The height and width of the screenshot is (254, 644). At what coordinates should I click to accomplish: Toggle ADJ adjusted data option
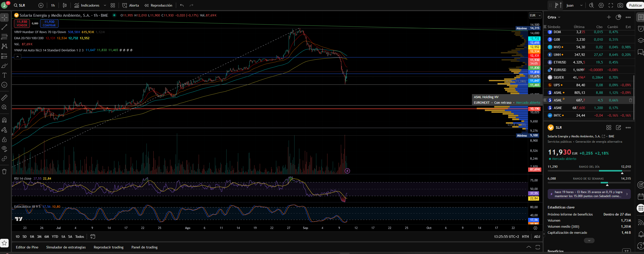(537, 237)
